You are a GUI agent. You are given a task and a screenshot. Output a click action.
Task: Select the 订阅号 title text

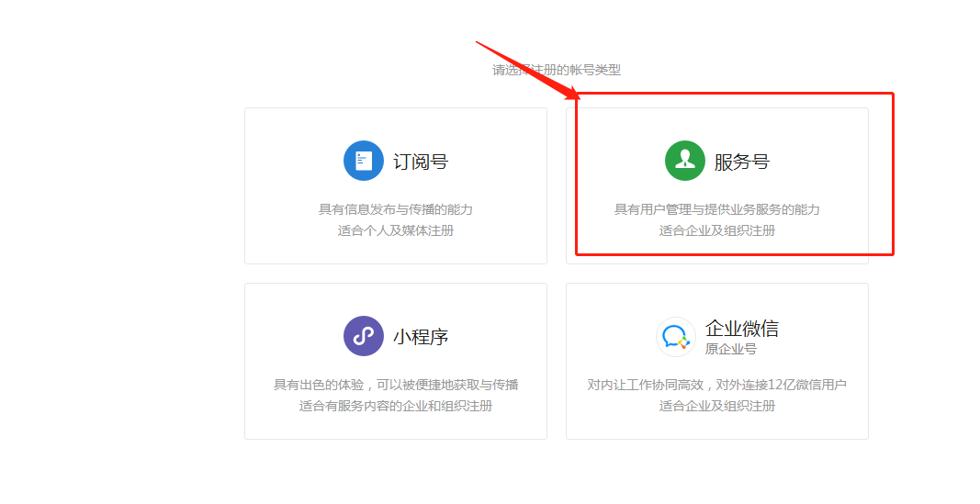(421, 162)
